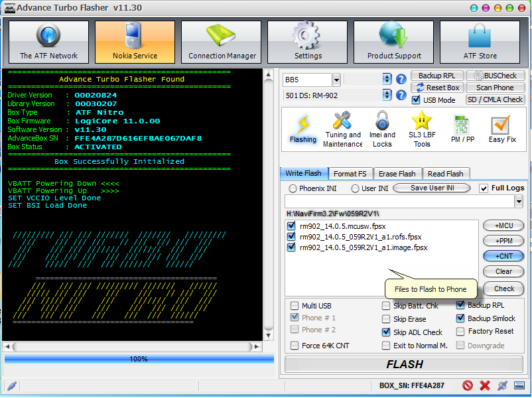
Task: Click the magenta title bar circle button
Action: point(486,8)
